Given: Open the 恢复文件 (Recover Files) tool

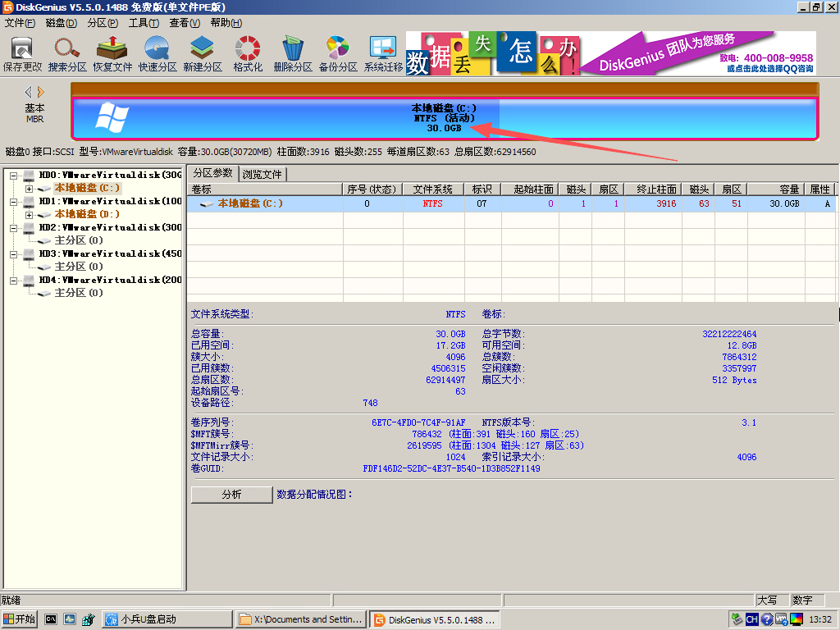Looking at the screenshot, I should click(112, 53).
